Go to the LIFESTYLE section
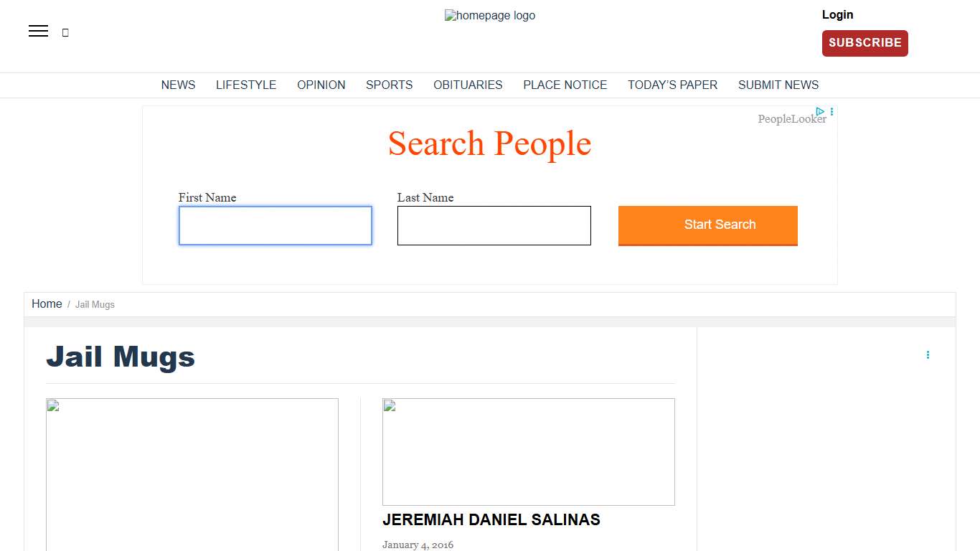This screenshot has height=551, width=980. pos(246,85)
